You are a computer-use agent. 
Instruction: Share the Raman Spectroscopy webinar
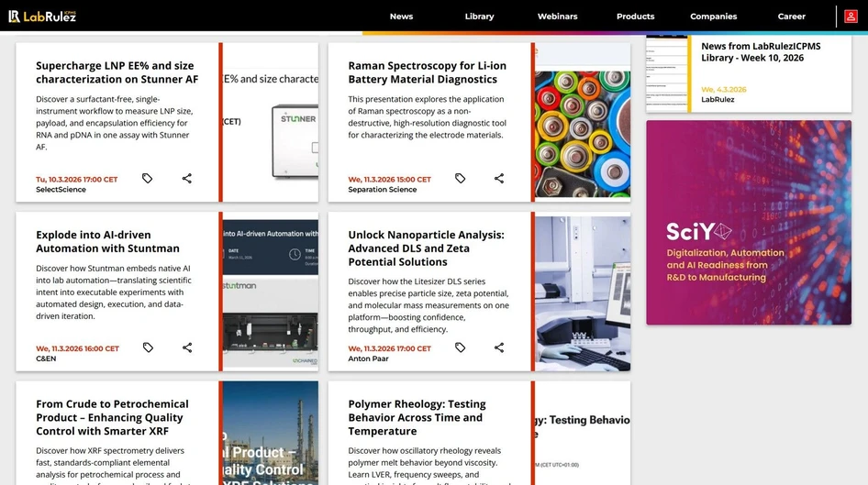pyautogui.click(x=499, y=178)
